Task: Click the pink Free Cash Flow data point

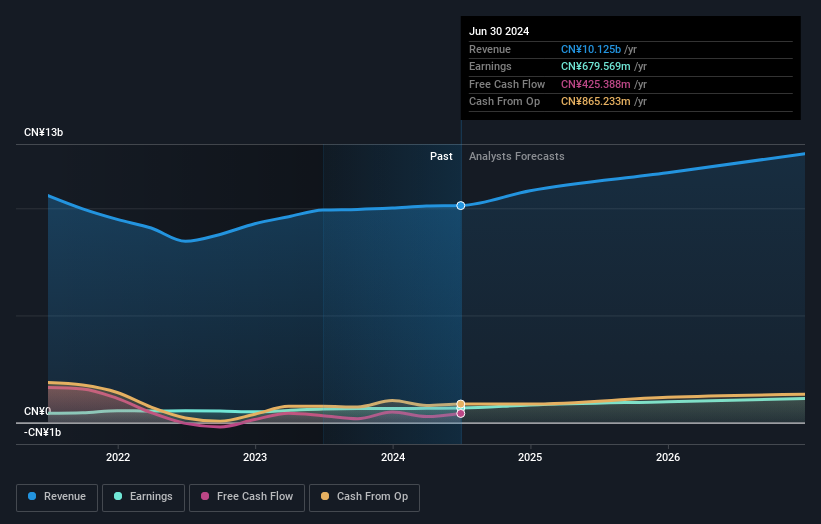Action: (461, 414)
